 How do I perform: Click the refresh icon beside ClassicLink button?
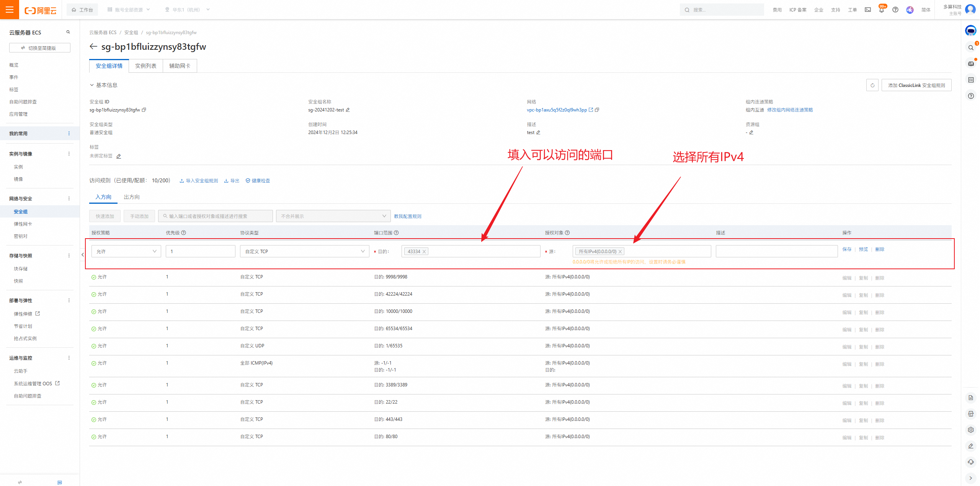pos(872,85)
